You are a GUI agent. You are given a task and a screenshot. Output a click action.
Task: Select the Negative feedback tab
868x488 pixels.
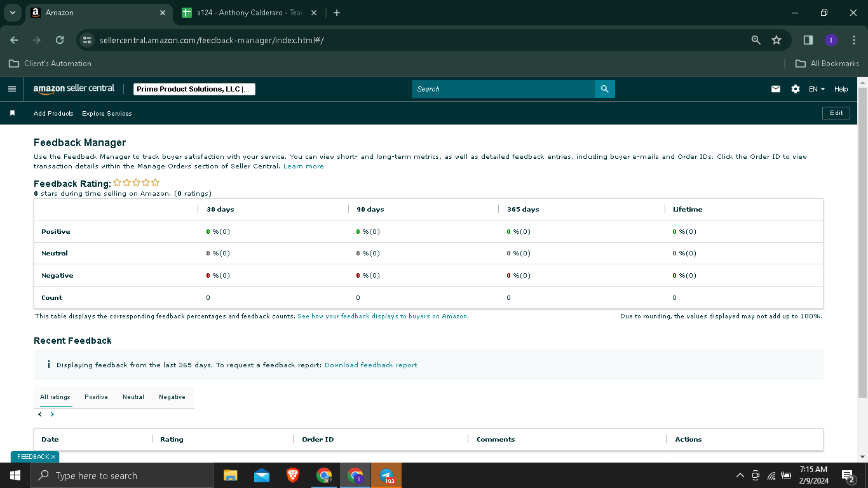tap(172, 397)
